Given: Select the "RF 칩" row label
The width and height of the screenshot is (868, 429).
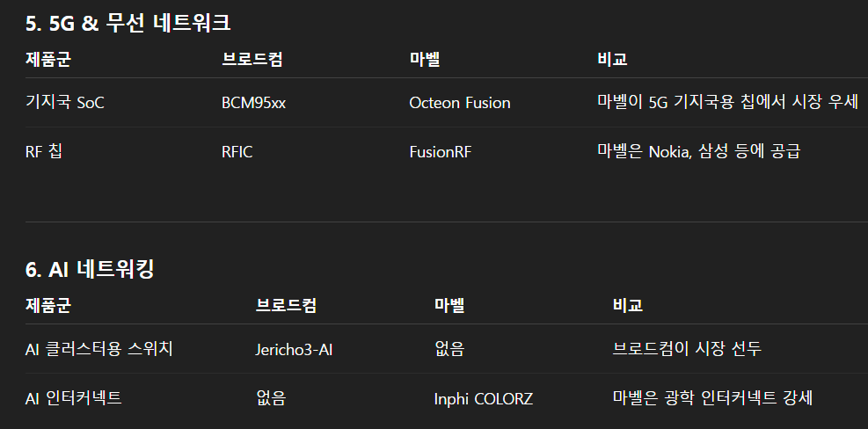Looking at the screenshot, I should (x=44, y=151).
